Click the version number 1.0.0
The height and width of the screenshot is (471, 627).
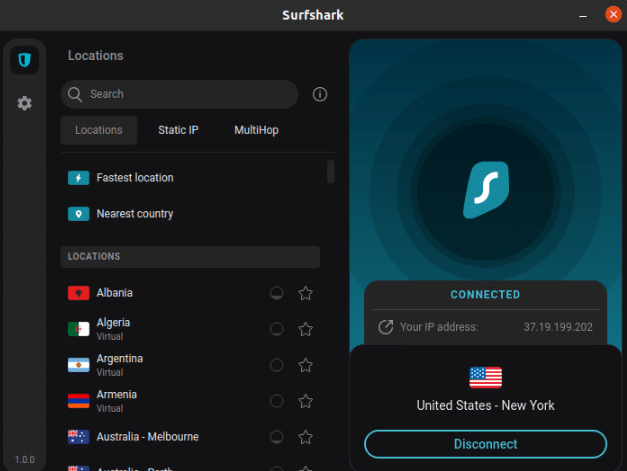click(24, 460)
